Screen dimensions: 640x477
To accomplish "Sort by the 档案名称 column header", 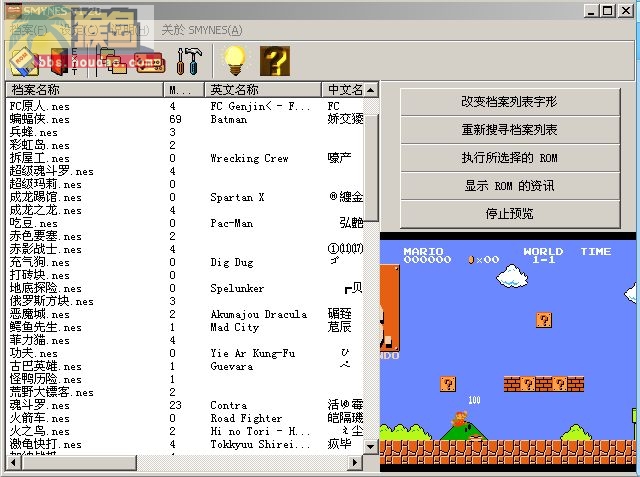I will point(84,90).
